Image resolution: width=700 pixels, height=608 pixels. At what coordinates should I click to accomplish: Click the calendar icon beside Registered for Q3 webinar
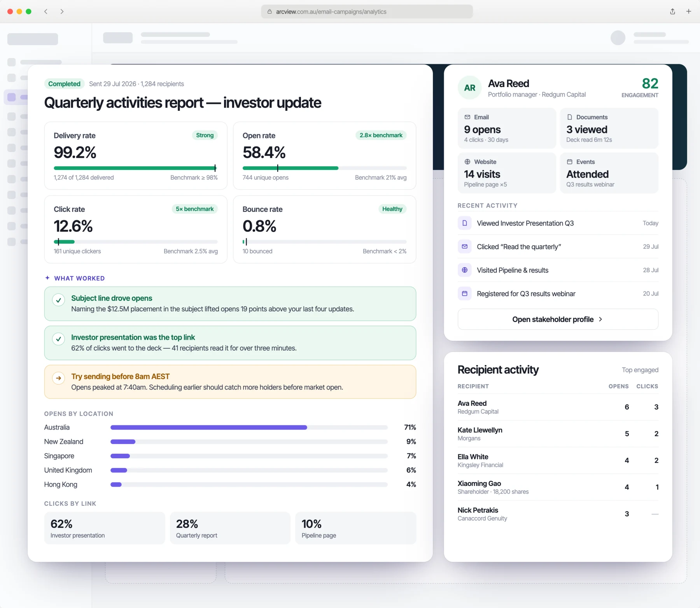coord(464,294)
